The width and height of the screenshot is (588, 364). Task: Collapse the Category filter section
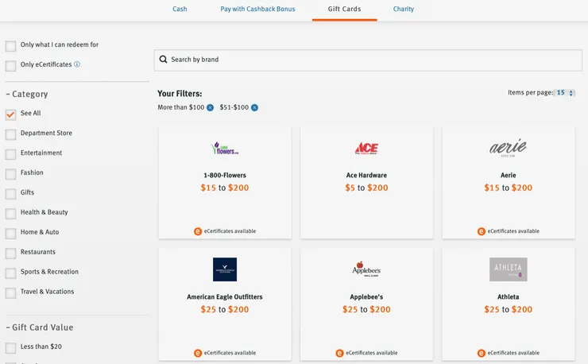click(x=28, y=94)
